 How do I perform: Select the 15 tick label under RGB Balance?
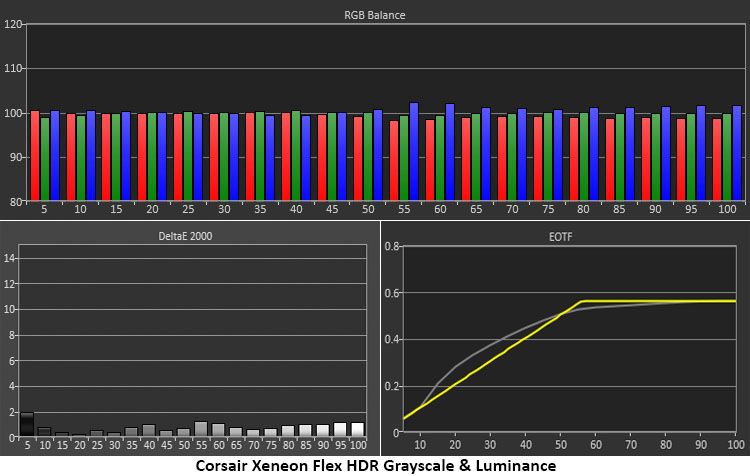click(116, 209)
